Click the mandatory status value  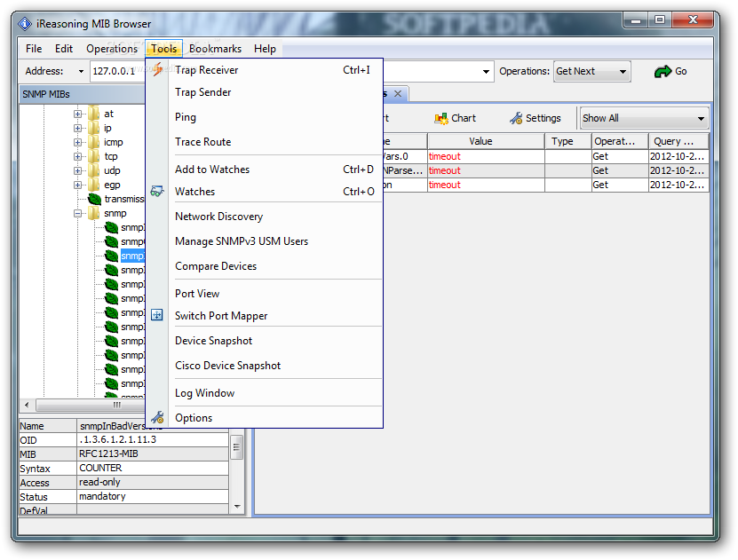[x=102, y=496]
